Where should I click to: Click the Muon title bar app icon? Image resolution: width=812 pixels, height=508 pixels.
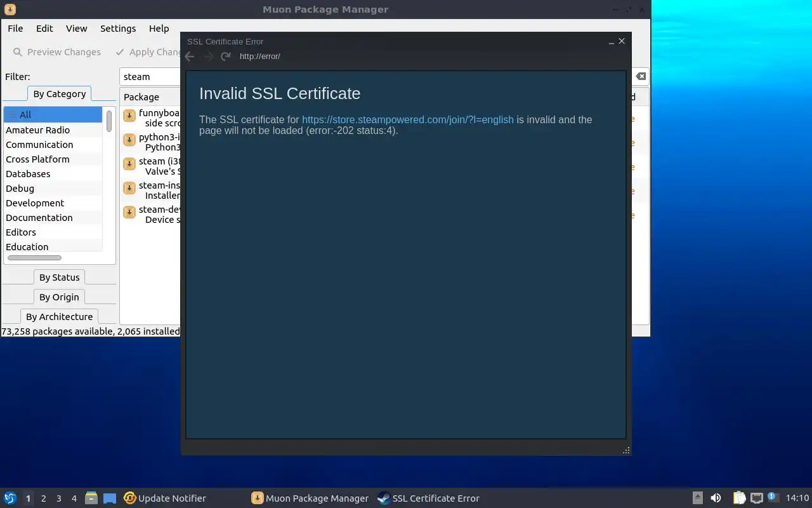[10, 10]
